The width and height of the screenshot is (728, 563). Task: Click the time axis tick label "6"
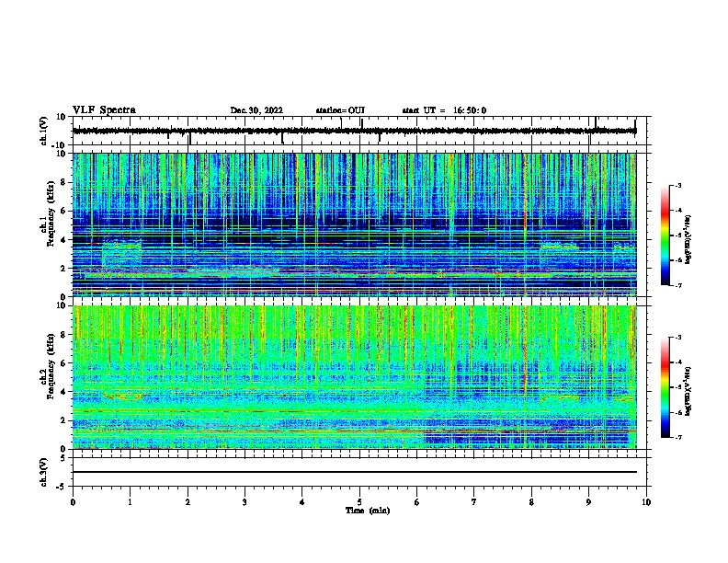tap(417, 502)
